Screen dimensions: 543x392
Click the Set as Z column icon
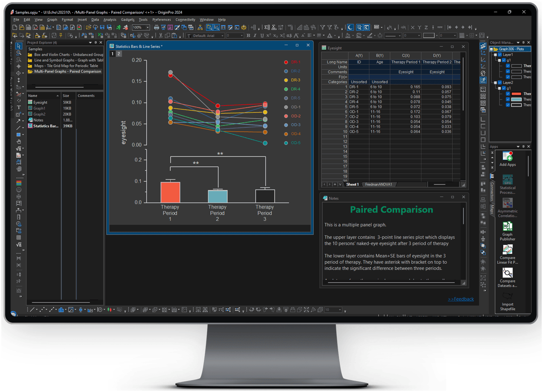tap(426, 27)
